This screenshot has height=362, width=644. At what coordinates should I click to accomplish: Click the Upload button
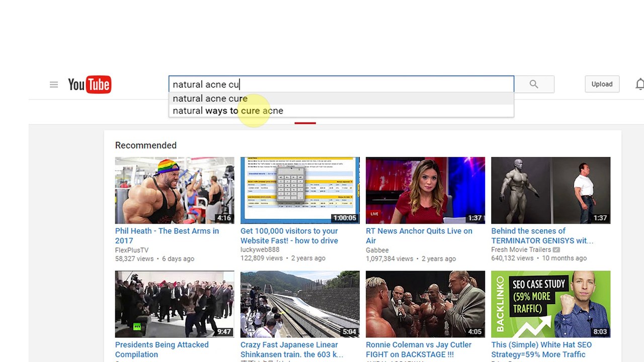pos(602,84)
